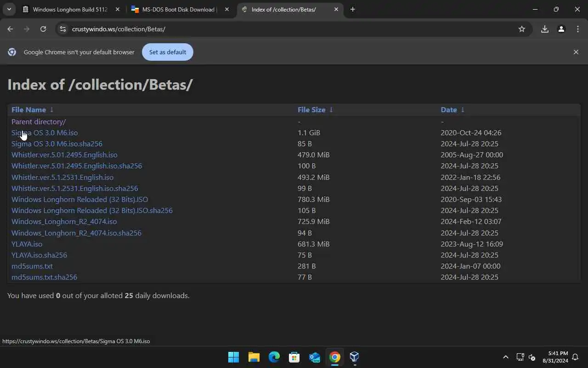The image size is (588, 368).
Task: Switch to MS-DOS Boot Disk Download tab
Action: pos(179,9)
